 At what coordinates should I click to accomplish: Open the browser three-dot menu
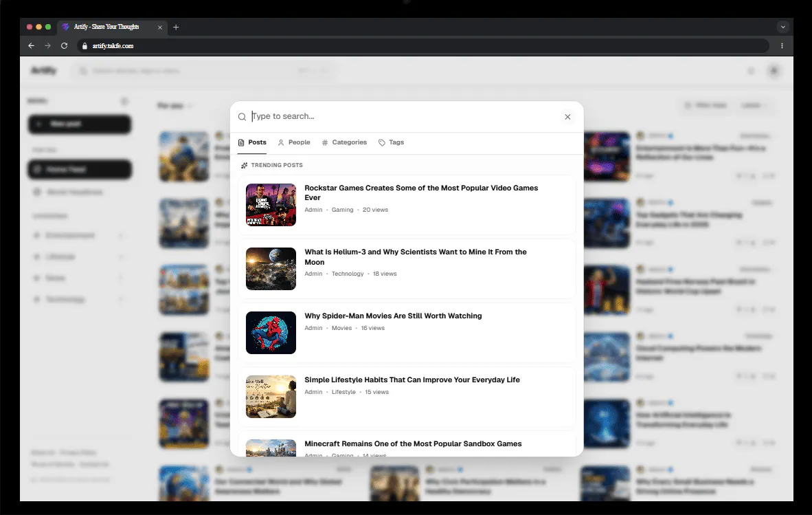pos(782,45)
